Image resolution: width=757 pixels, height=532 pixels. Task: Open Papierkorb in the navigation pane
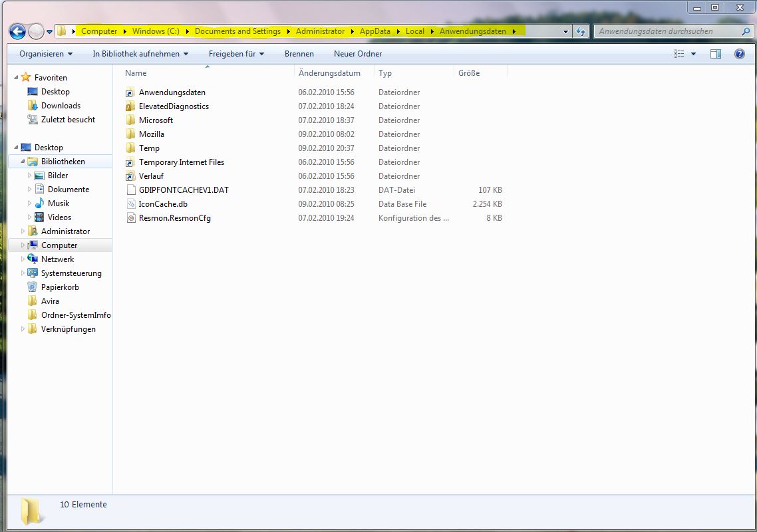tap(60, 287)
